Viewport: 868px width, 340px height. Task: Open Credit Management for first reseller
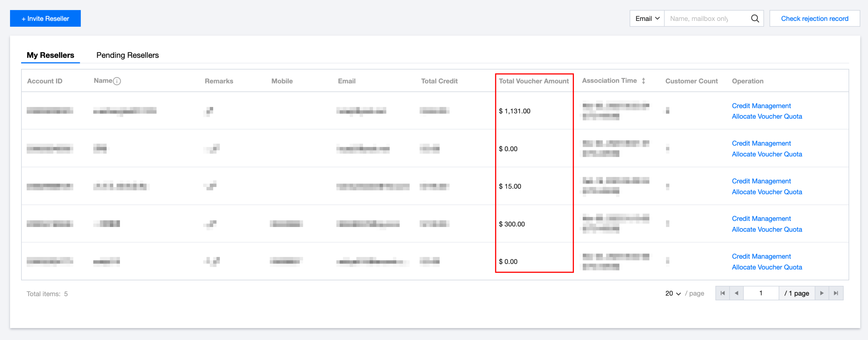(x=761, y=106)
